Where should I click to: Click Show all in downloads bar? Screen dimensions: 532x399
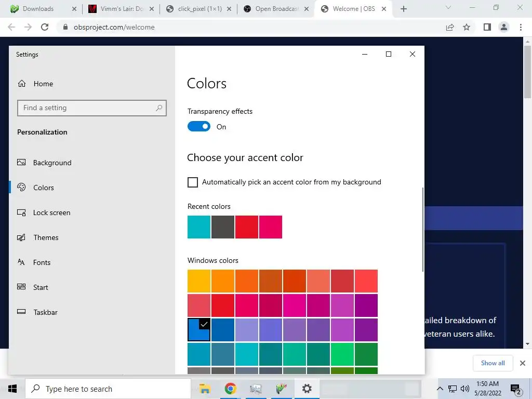(493, 363)
